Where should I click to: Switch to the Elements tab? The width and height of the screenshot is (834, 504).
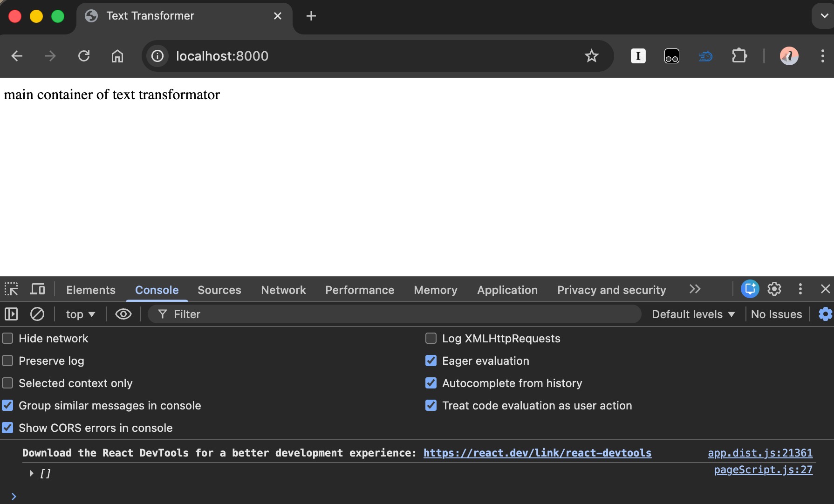(91, 290)
